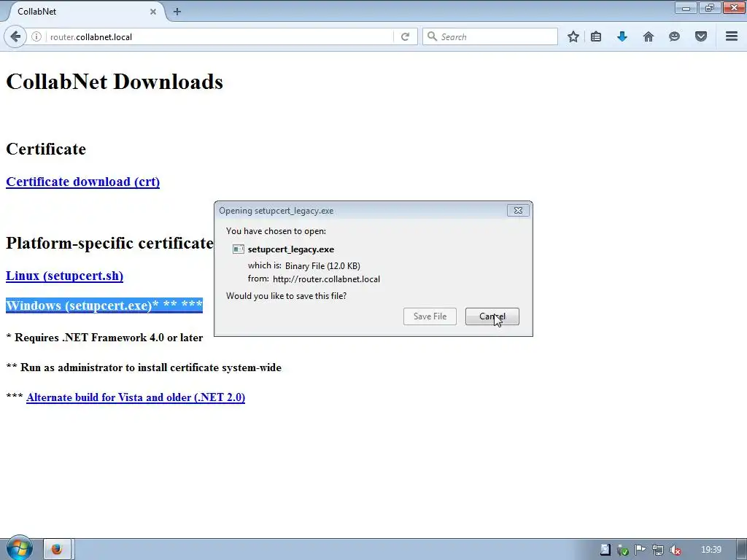The width and height of the screenshot is (747, 560).
Task: Open the Firefox Hello chat icon
Action: tap(674, 36)
